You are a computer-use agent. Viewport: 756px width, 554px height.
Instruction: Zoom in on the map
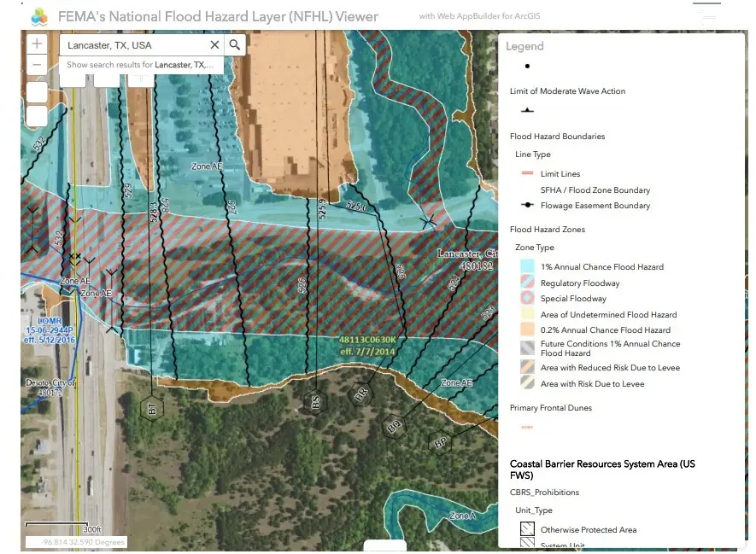click(37, 44)
